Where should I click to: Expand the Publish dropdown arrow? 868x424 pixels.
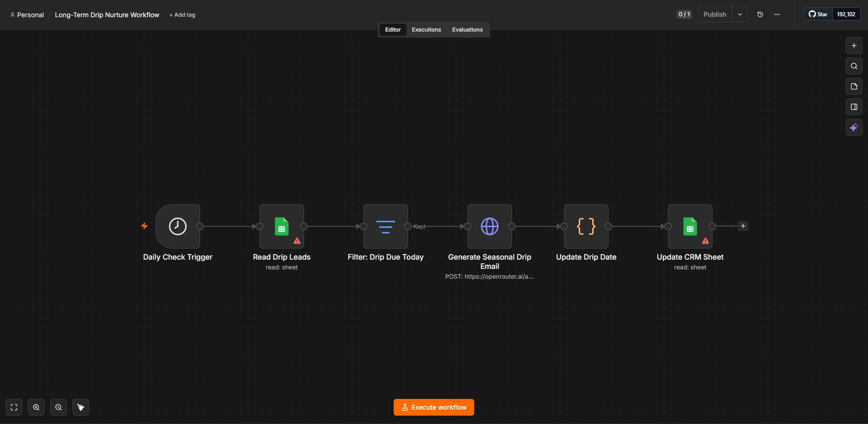[740, 14]
